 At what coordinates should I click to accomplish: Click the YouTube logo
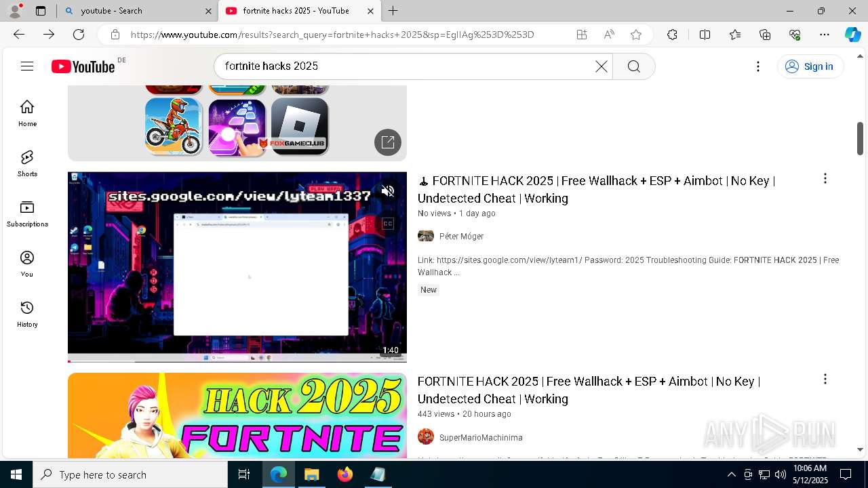click(83, 66)
